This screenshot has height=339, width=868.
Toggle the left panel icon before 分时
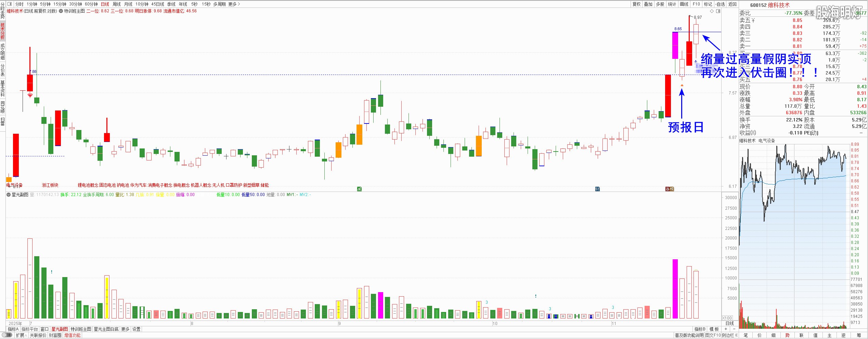click(9, 4)
